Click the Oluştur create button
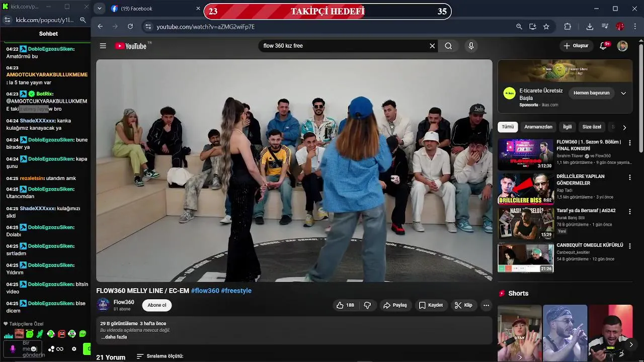The image size is (644, 362). [x=576, y=46]
